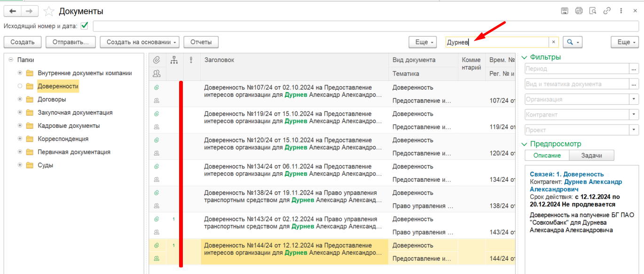Image resolution: width=644 pixels, height=274 pixels.
Task: Click the chain link icon in the title bar
Action: [607, 11]
